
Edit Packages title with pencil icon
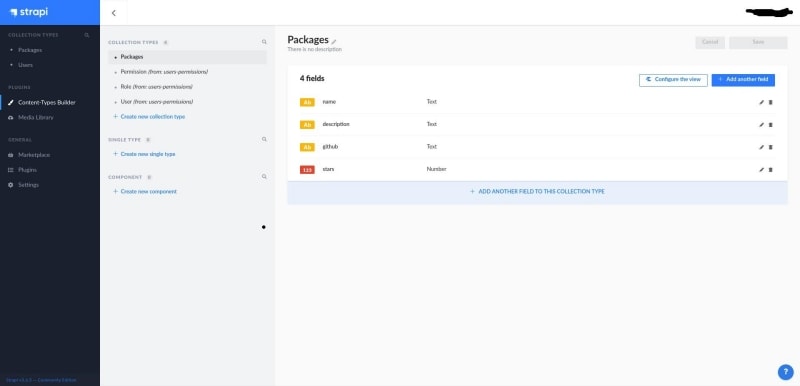click(334, 42)
